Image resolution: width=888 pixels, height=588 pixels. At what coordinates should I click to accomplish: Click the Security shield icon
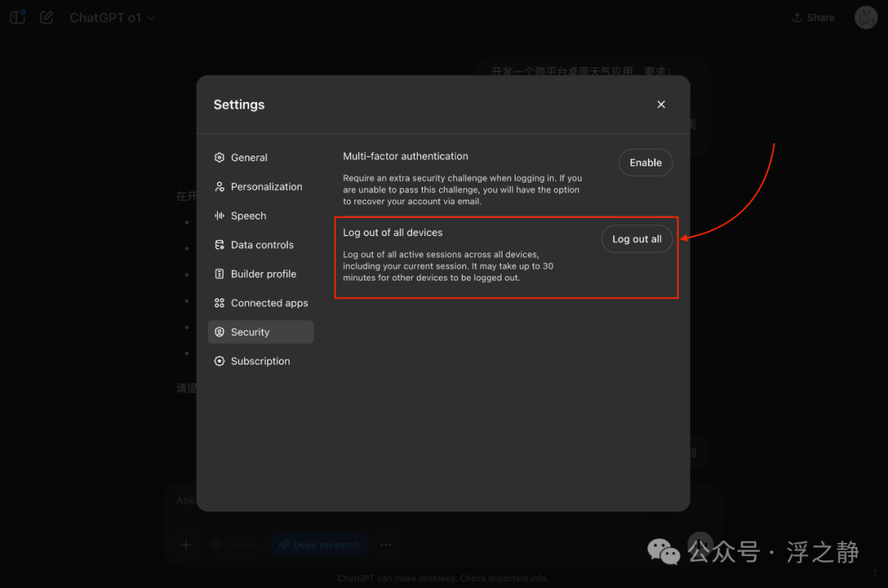coord(220,332)
